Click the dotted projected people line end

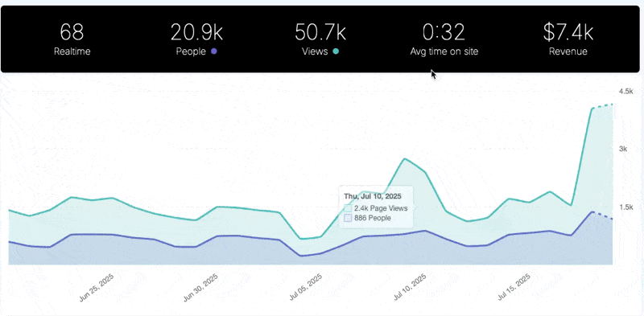click(x=612, y=219)
